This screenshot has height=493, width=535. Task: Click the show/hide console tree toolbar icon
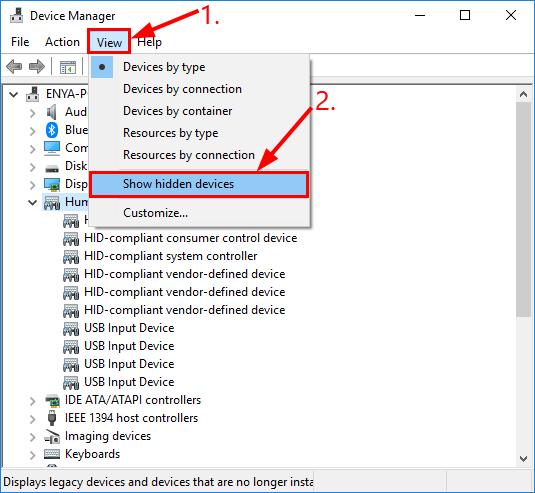click(x=68, y=67)
